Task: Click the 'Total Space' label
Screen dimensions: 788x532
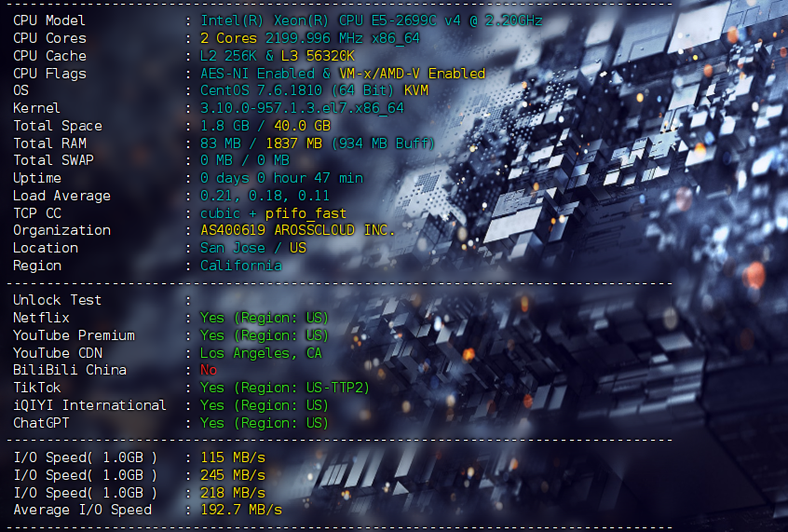Action: pos(58,126)
